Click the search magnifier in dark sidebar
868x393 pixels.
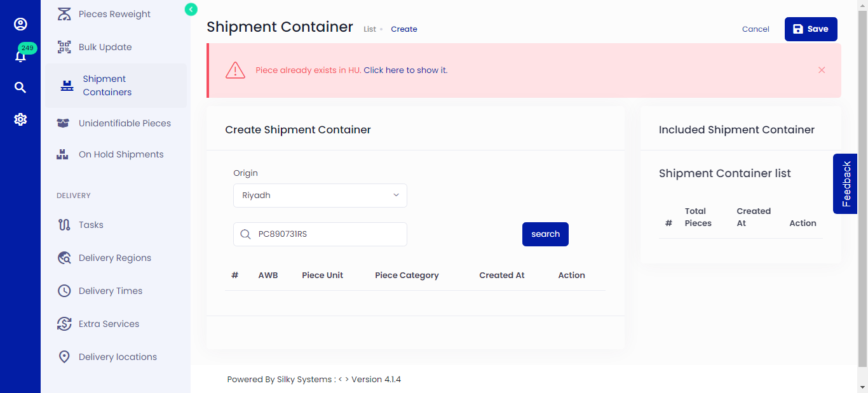(20, 87)
